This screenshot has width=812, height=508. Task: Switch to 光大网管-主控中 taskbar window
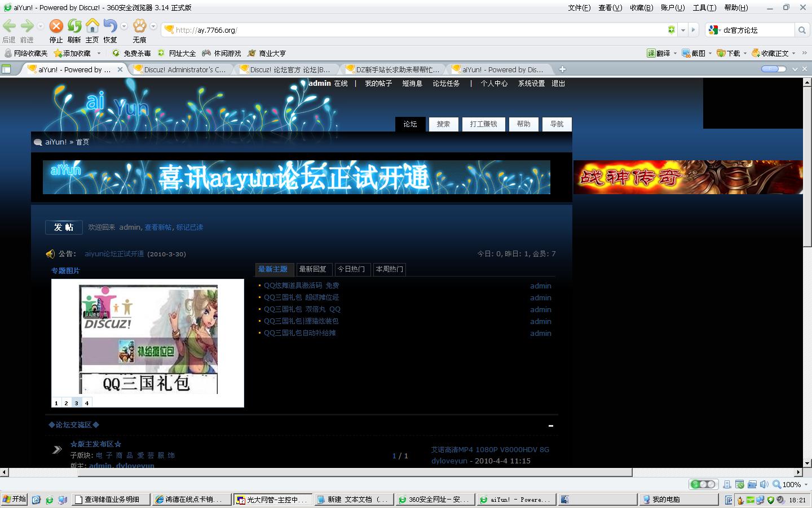tap(272, 500)
